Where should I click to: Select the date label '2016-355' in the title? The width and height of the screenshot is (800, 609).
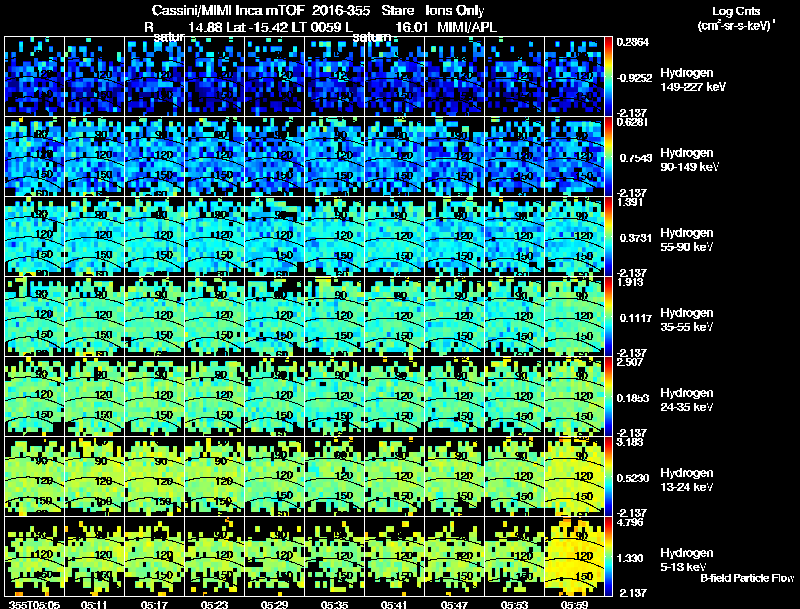[342, 11]
